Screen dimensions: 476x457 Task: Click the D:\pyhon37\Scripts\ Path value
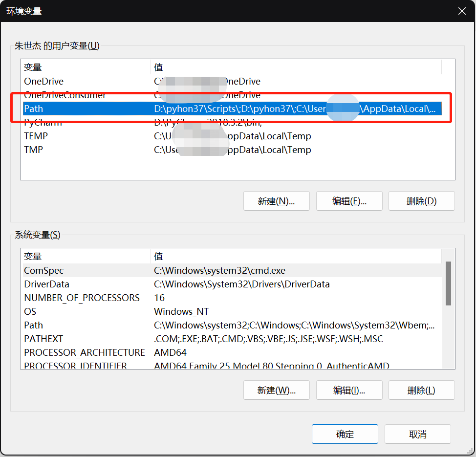[x=295, y=109]
